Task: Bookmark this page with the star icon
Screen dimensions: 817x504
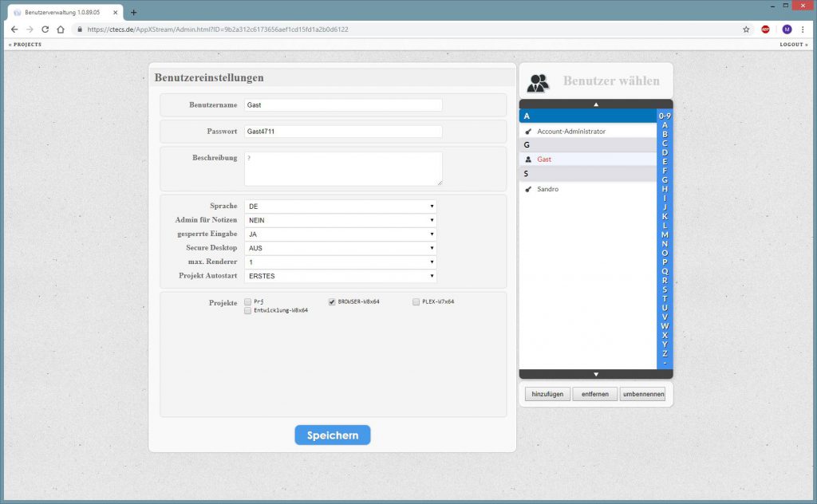Action: 746,30
